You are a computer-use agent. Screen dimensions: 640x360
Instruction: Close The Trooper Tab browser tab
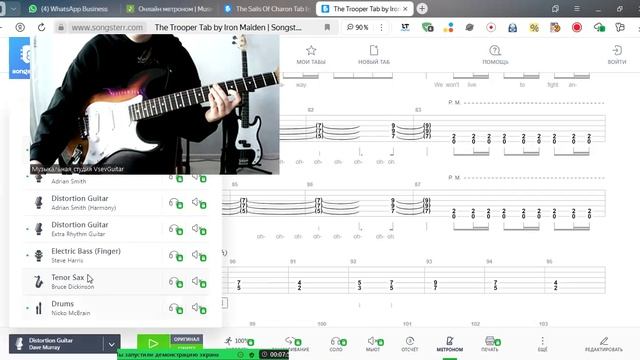405,9
